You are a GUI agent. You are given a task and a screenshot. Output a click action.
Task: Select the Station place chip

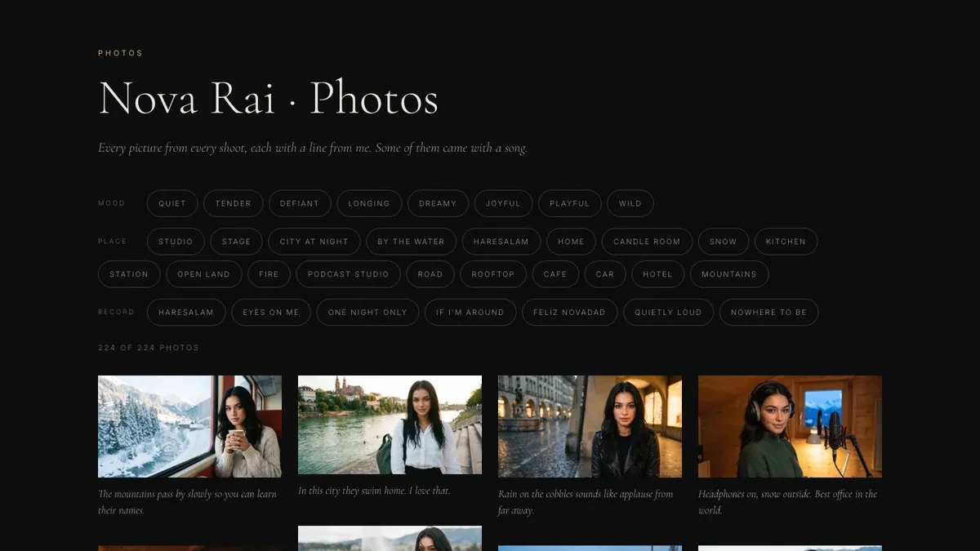[129, 274]
